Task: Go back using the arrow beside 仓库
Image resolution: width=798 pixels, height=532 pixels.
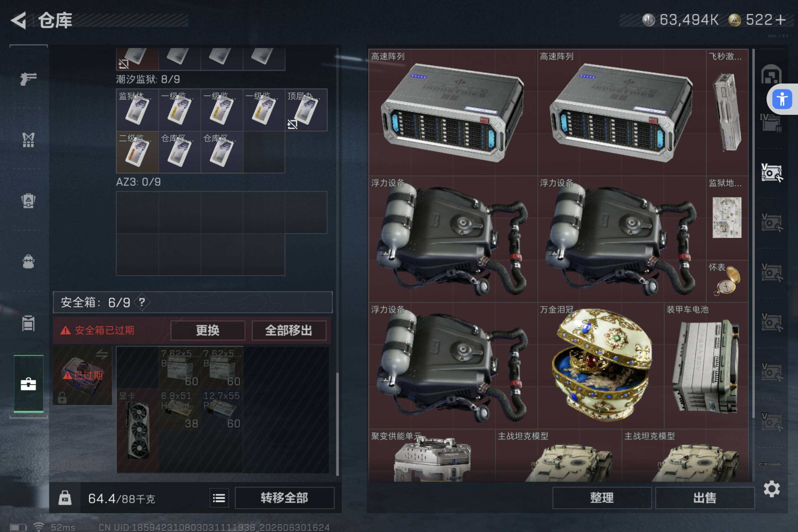Action: pyautogui.click(x=19, y=20)
